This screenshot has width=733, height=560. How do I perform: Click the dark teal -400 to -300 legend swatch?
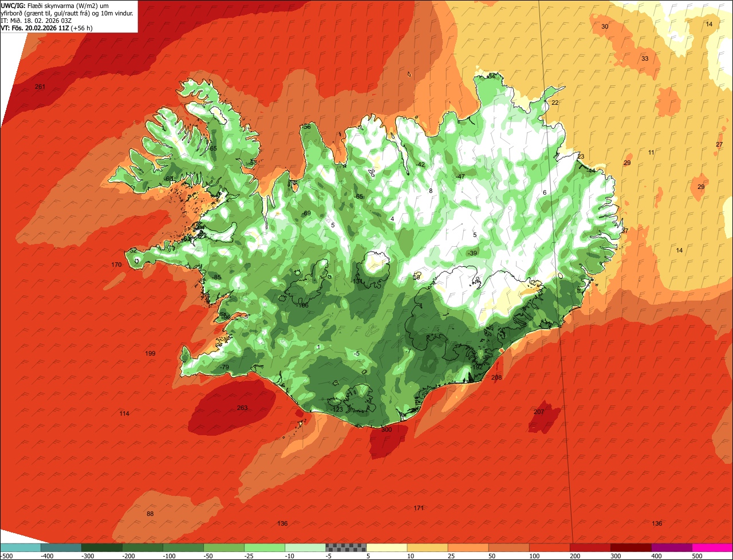pos(61,547)
